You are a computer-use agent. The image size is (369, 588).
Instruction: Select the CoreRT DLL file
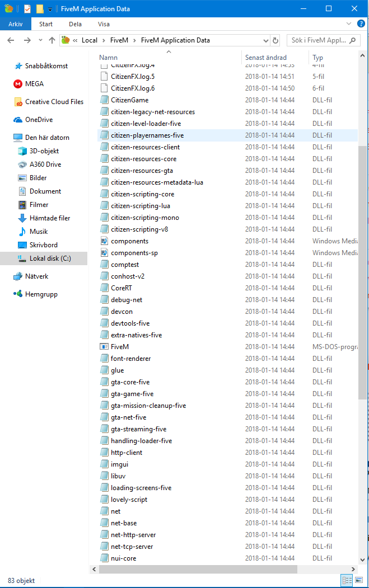coord(227,288)
